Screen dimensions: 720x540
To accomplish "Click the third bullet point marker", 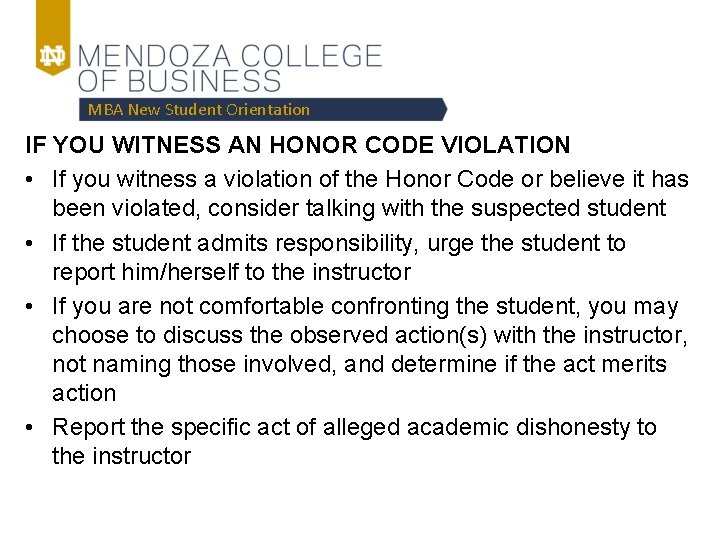I will point(32,307).
